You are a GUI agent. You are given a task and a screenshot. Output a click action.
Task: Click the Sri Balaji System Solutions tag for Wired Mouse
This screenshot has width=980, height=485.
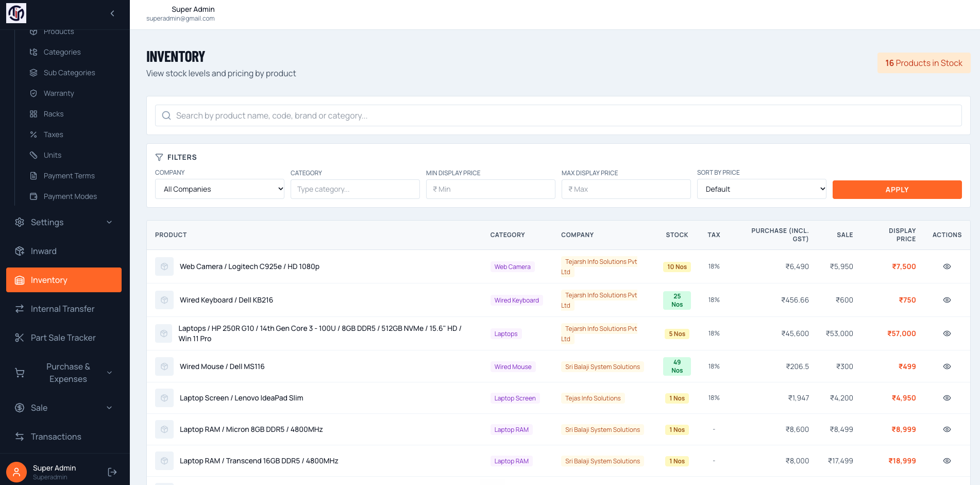pyautogui.click(x=602, y=366)
